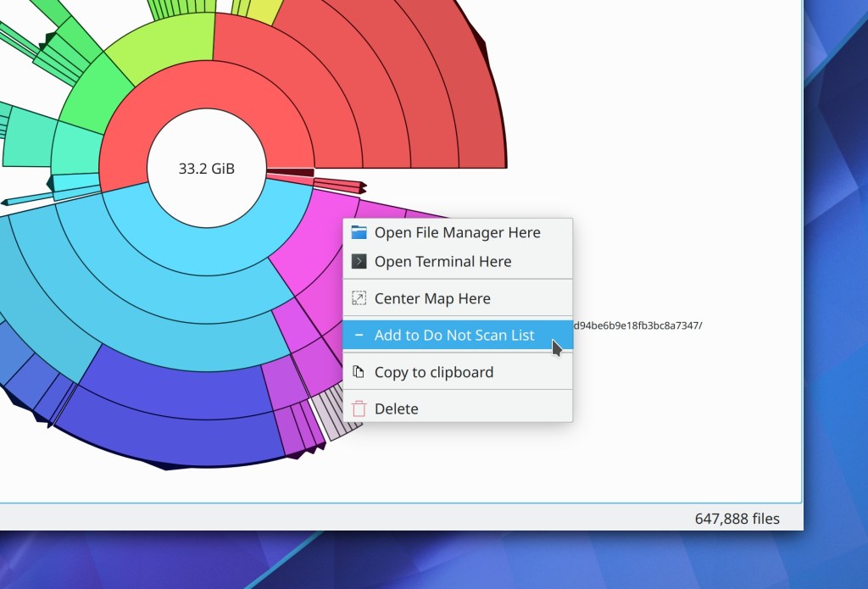Click the Center Map Here icon

(359, 298)
